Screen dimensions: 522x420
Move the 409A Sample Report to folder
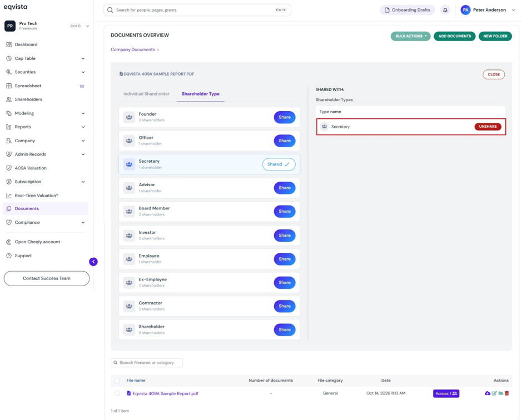(501, 393)
